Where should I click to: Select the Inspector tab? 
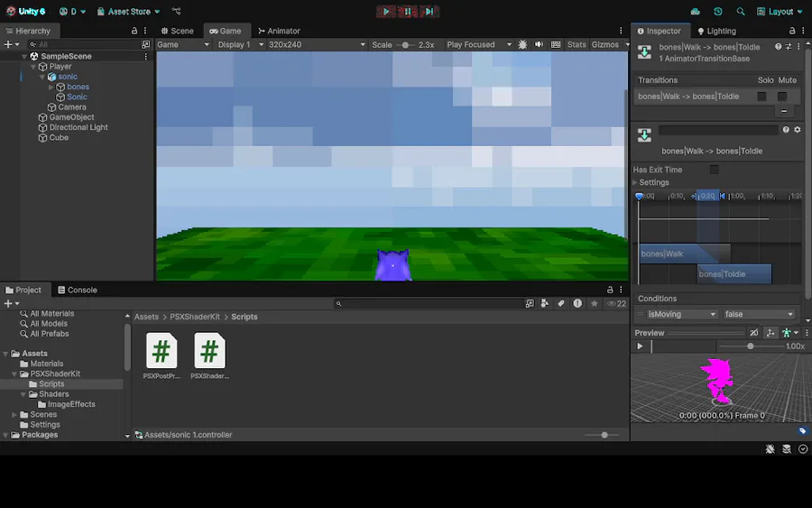660,31
